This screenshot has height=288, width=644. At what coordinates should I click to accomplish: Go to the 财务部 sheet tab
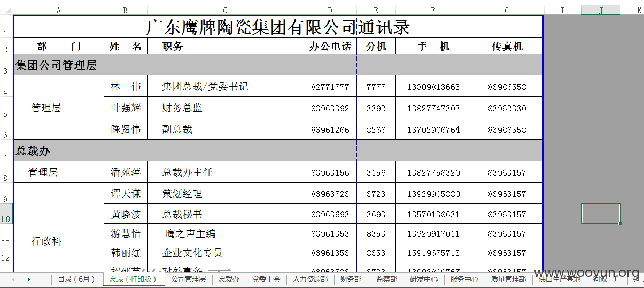(x=351, y=279)
